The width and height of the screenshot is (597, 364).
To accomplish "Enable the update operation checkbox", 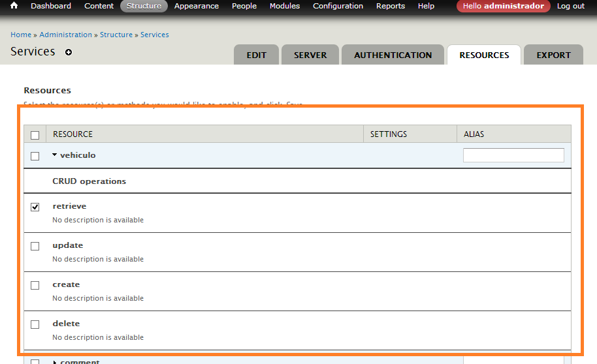I will click(x=35, y=246).
